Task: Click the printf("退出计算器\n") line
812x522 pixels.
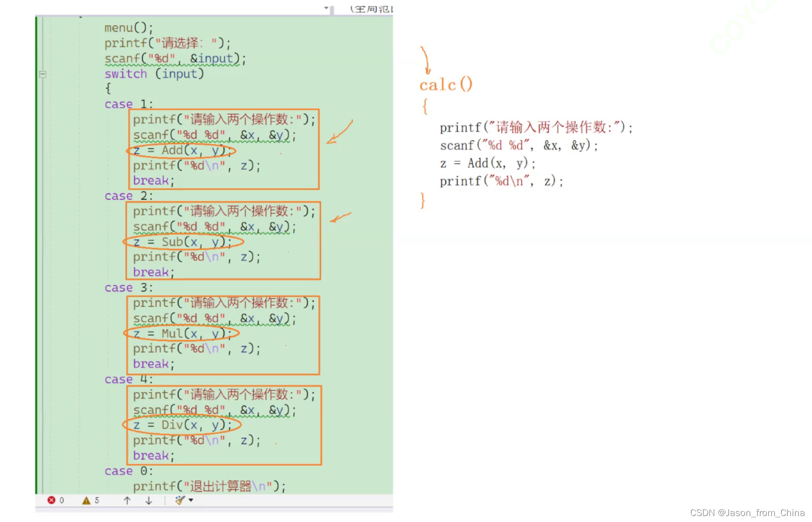Action: tap(210, 486)
